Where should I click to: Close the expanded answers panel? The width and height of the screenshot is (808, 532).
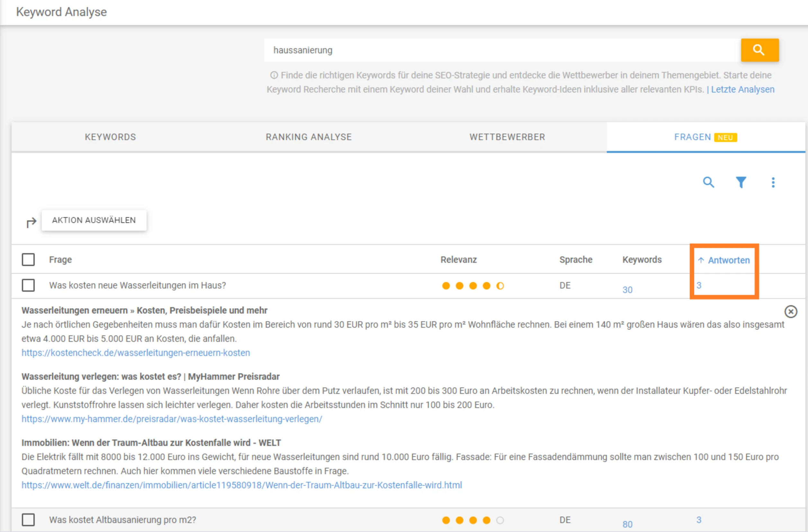(x=790, y=312)
